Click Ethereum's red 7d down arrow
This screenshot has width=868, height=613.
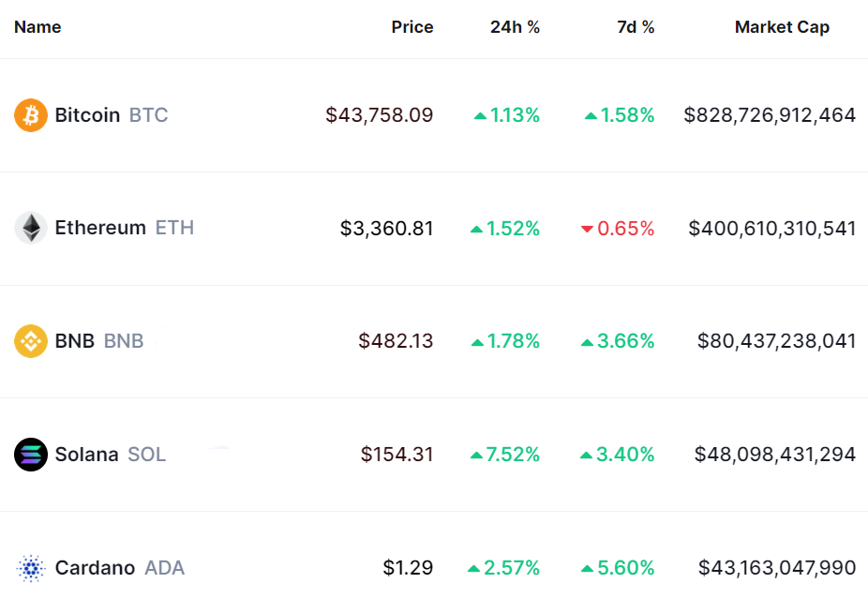(588, 229)
